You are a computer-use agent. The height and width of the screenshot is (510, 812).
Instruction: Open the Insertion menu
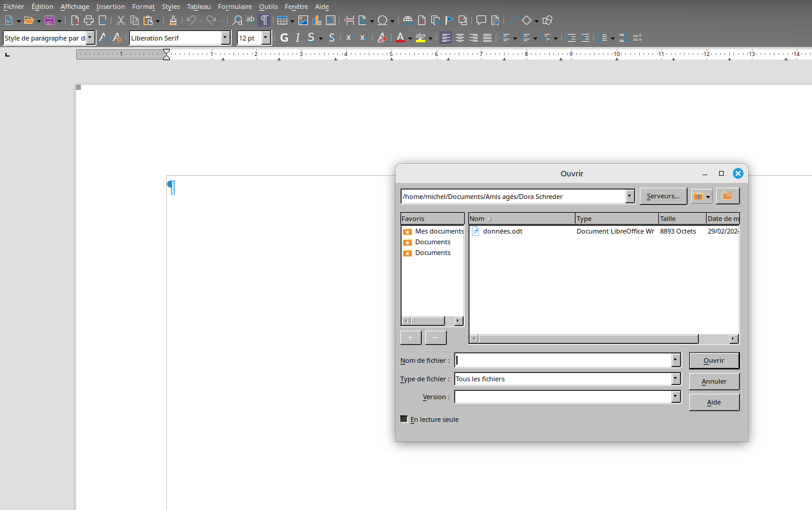coord(110,7)
